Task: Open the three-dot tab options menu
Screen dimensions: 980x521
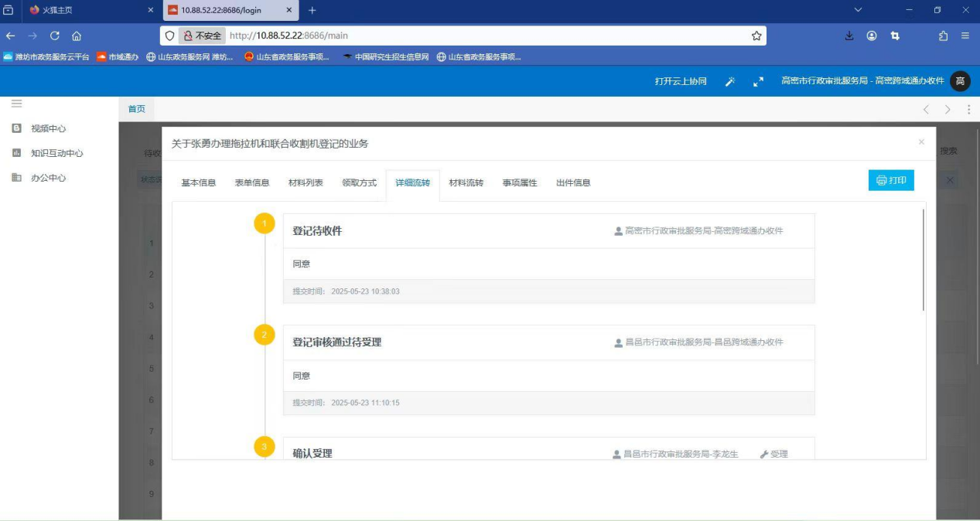Action: coord(968,109)
